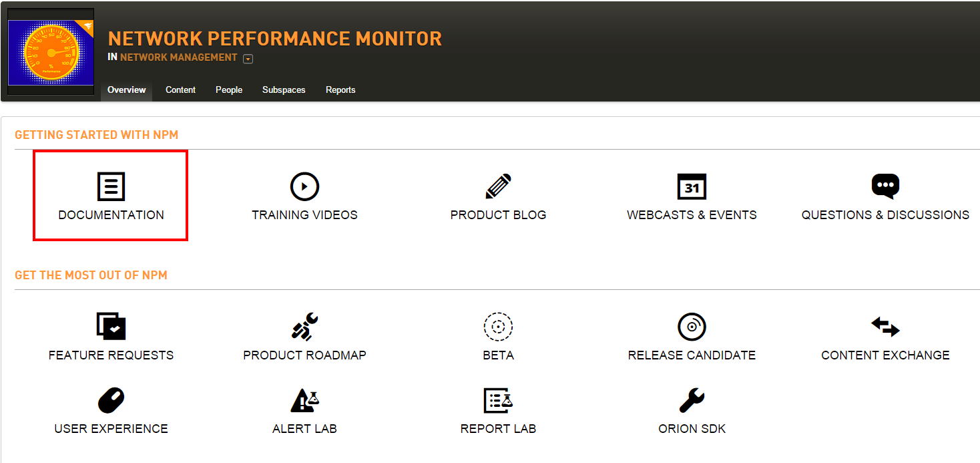Click the FEATURE REQUESTS label
The width and height of the screenshot is (980, 463).
[x=111, y=355]
